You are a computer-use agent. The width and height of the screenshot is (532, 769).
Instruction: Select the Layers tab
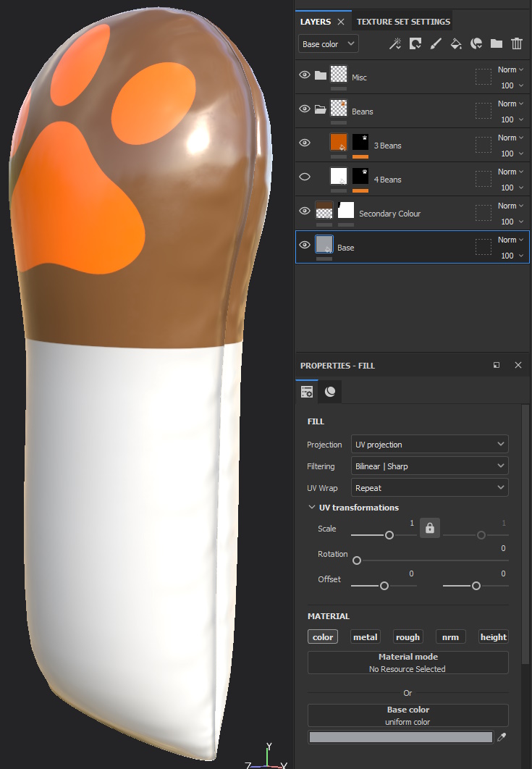pos(316,22)
